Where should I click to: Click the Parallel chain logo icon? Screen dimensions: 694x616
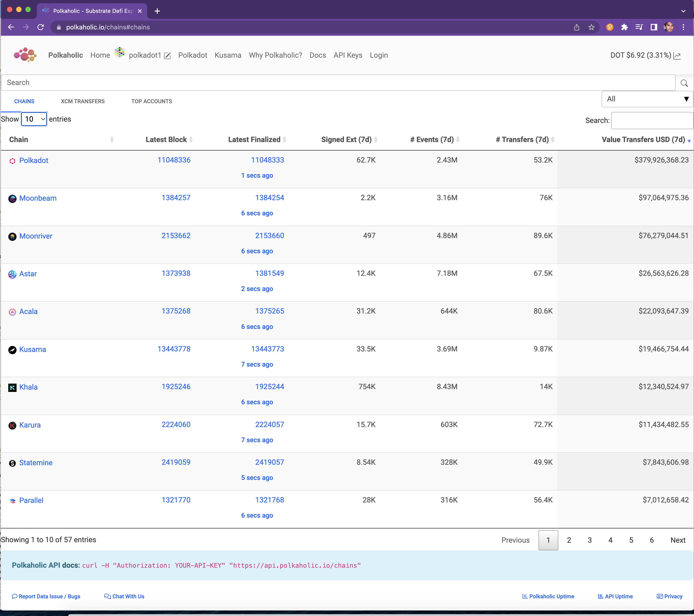[x=12, y=501]
